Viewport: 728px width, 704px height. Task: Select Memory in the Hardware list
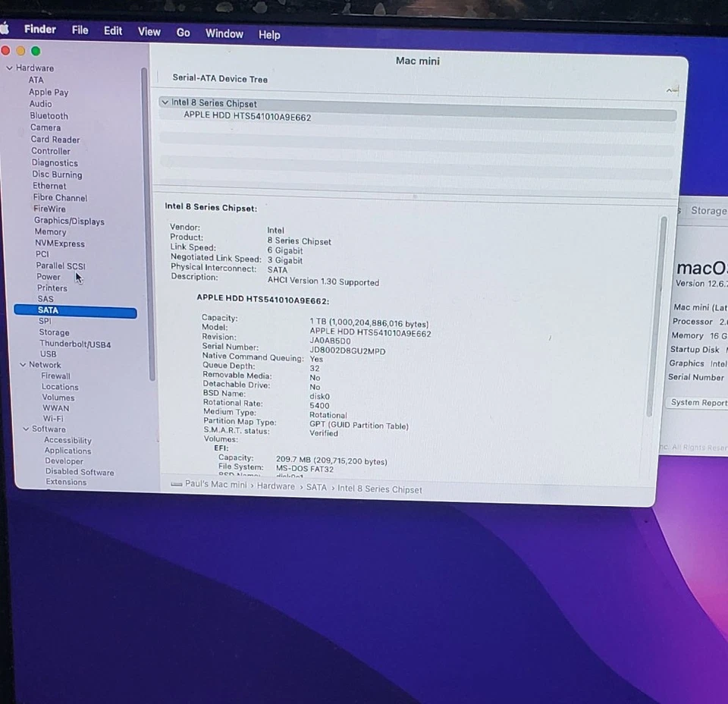tap(50, 231)
